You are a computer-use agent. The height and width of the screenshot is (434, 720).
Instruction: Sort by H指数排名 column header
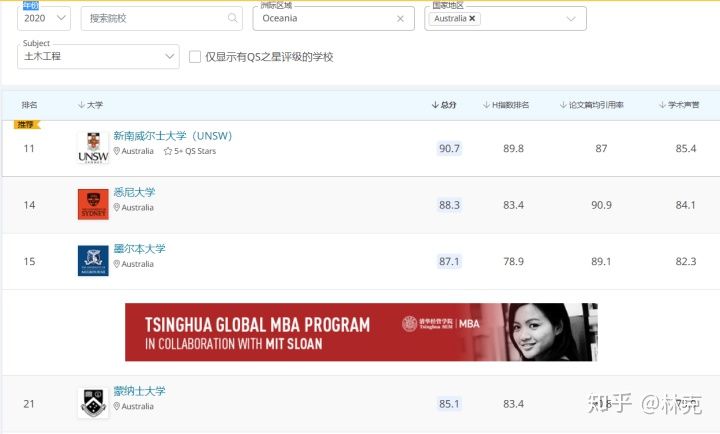(506, 105)
